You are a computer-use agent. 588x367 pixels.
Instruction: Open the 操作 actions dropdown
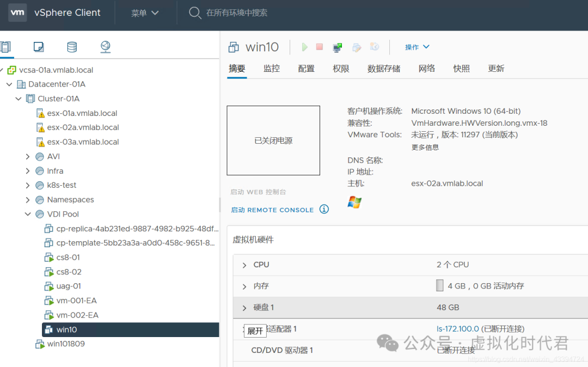416,47
